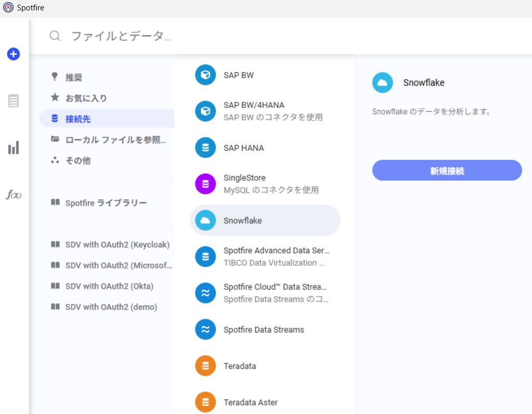Select the SAP HANA connector row

(x=265, y=148)
